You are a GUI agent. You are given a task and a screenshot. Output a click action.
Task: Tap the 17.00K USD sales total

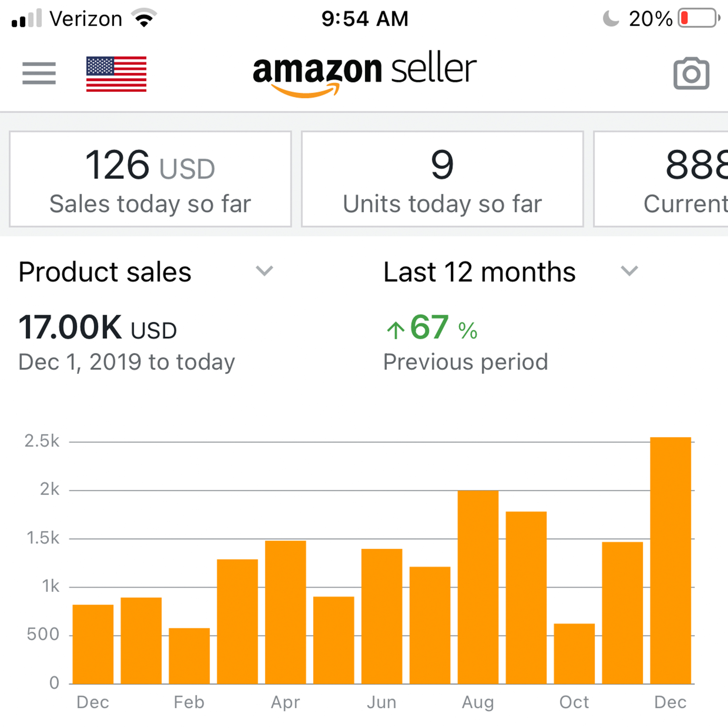pyautogui.click(x=97, y=328)
